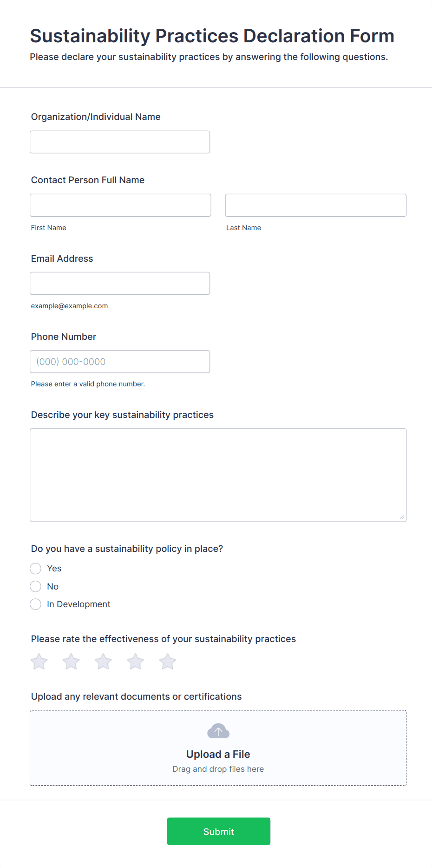Focus the Organization/Individual Name field

(x=120, y=142)
